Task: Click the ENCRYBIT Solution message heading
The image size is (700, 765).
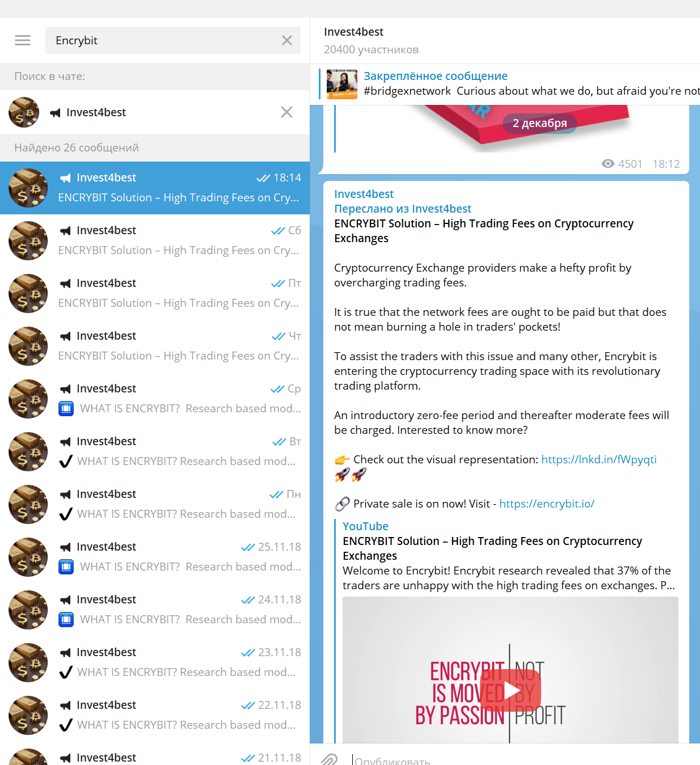Action: [x=484, y=231]
